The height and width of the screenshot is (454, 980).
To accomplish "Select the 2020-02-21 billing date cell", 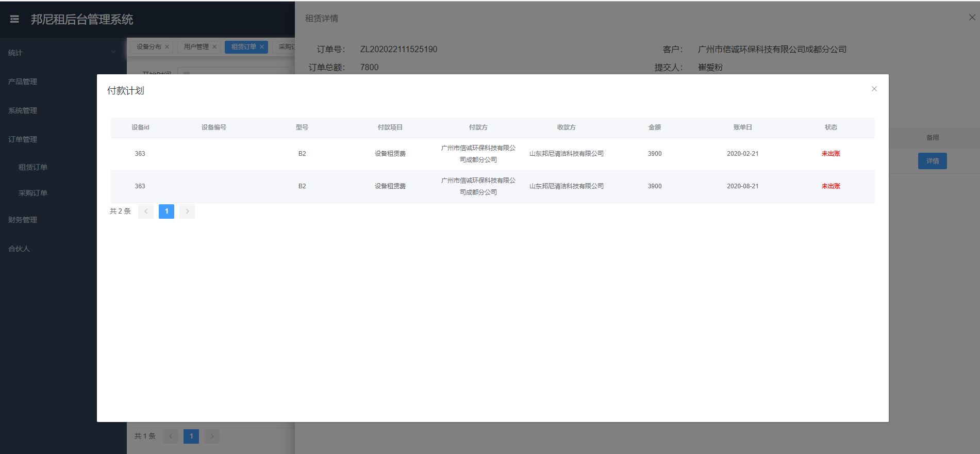I will [x=743, y=154].
